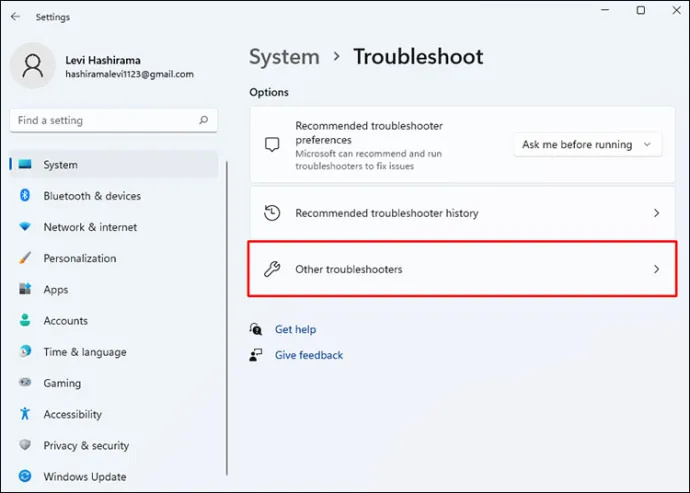The width and height of the screenshot is (690, 493).
Task: Click the Find a setting search box
Action: tap(114, 120)
